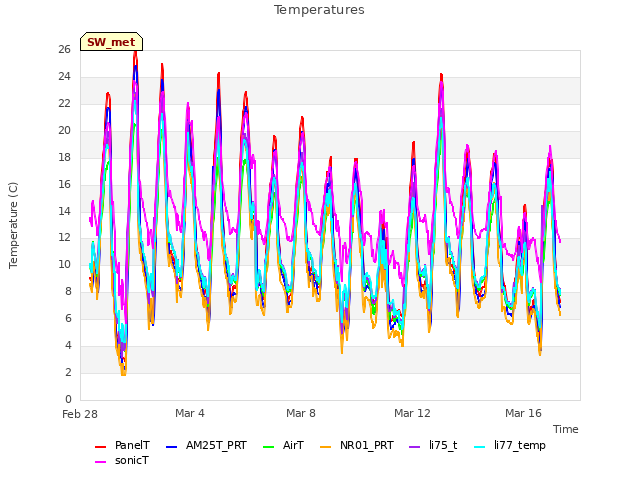Click the Mar 16 x-axis tick label
Image resolution: width=640 pixels, height=480 pixels.
point(523,413)
